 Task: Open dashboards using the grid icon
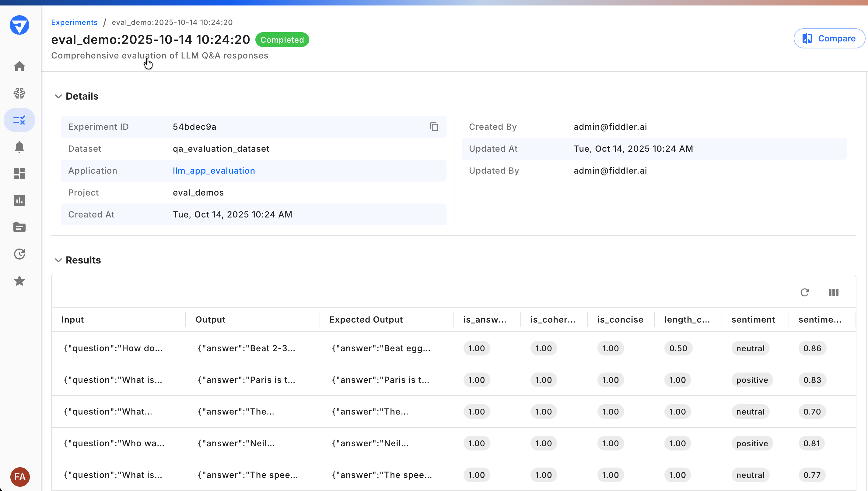coord(19,173)
